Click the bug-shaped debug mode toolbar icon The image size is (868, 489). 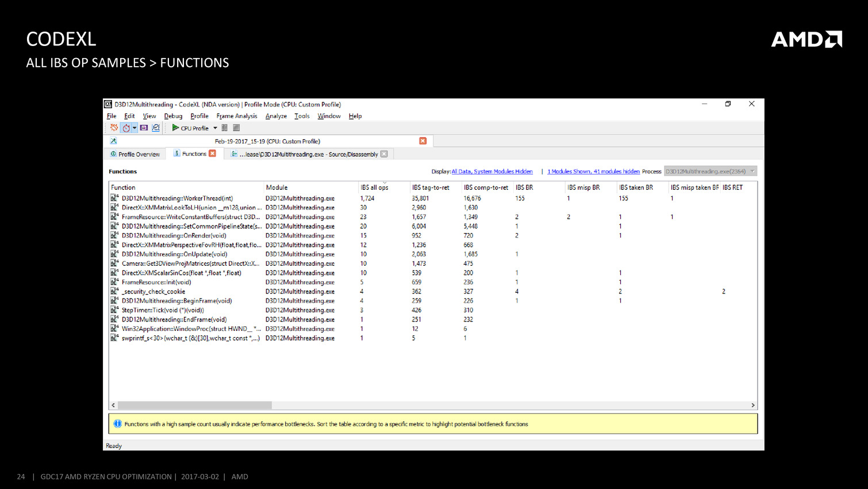(114, 128)
